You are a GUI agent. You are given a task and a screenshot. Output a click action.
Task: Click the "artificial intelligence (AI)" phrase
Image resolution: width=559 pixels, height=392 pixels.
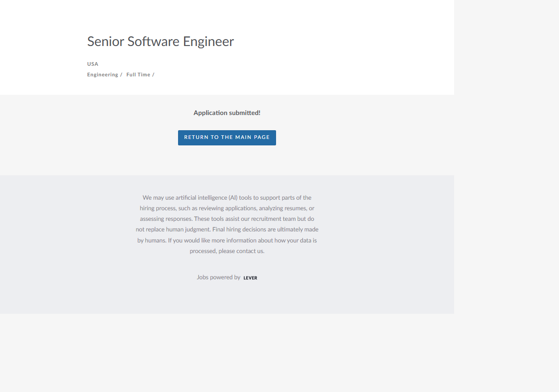[x=207, y=198]
